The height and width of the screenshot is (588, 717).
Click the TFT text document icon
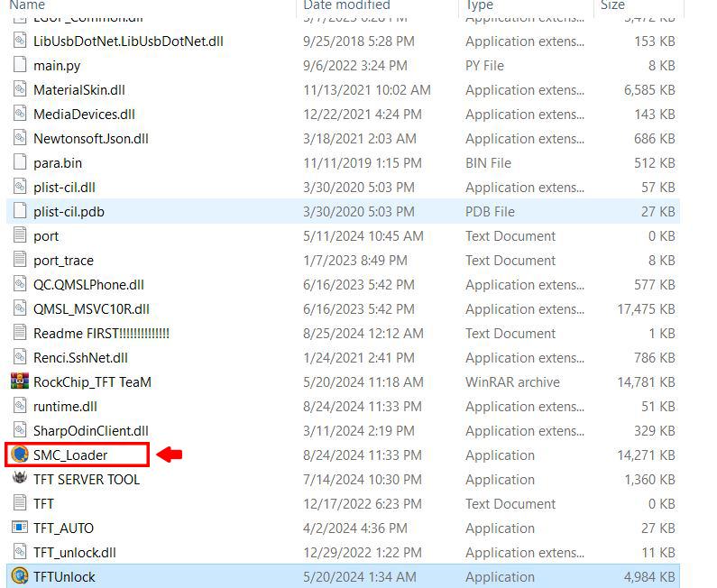20,503
